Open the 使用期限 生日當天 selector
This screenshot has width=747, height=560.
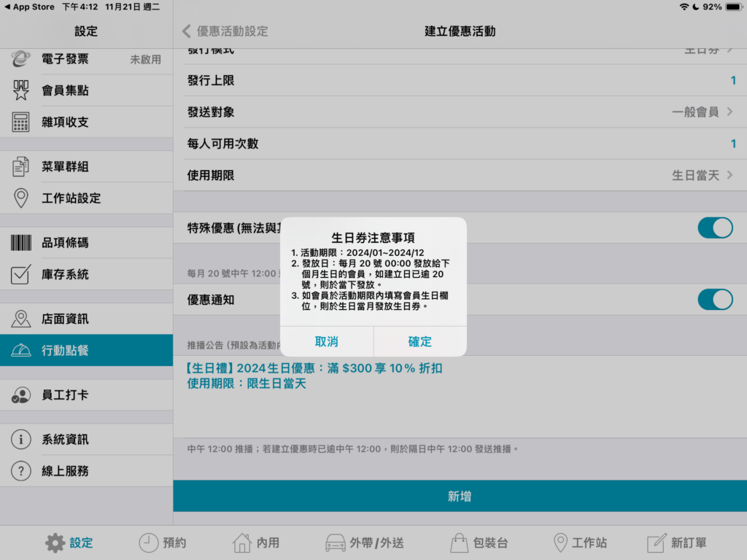[x=702, y=176]
